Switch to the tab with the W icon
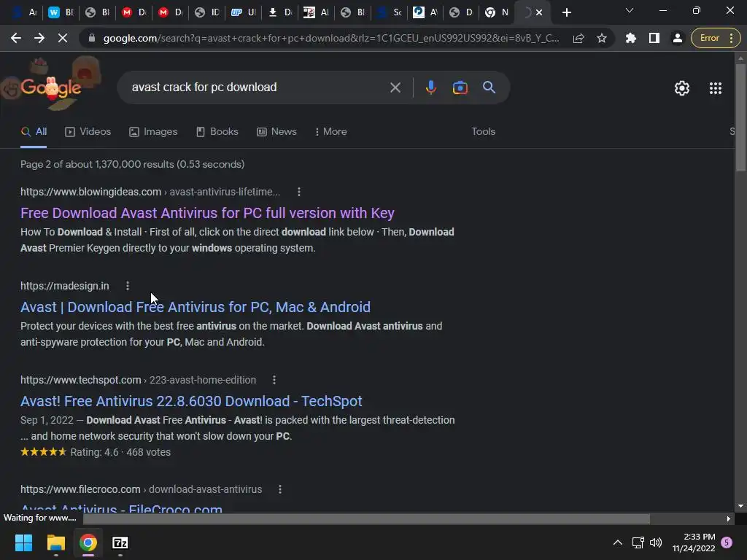The width and height of the screenshot is (747, 560). [x=61, y=12]
